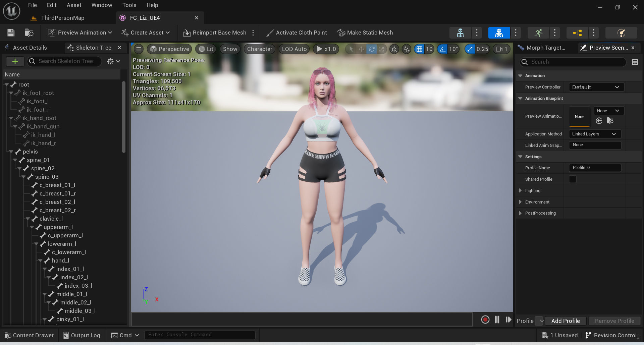
Task: Open the viewport hamburger options menu
Action: tap(139, 49)
